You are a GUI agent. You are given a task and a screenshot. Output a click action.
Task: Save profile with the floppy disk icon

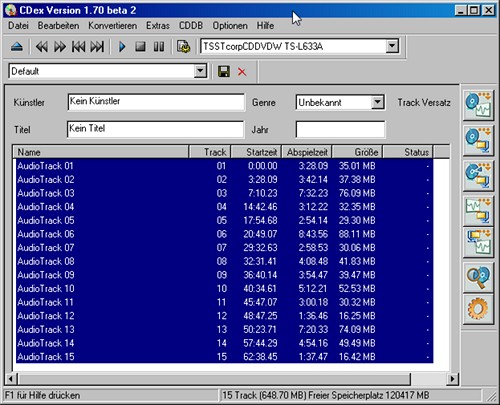pos(224,71)
